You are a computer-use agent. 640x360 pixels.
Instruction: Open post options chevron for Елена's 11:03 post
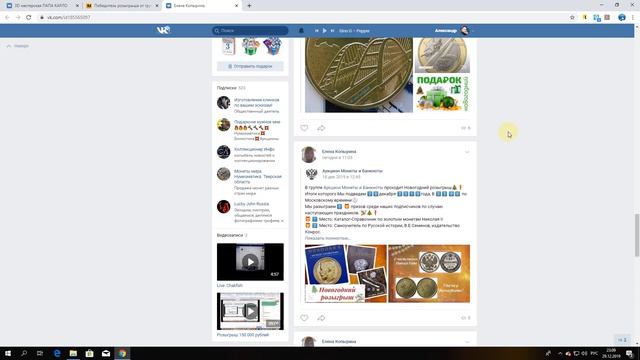[x=467, y=152]
